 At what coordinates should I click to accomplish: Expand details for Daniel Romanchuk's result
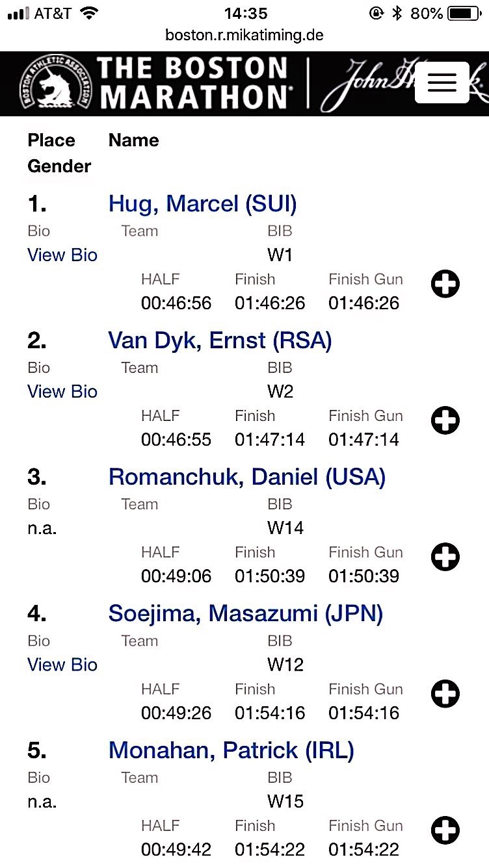[x=445, y=557]
